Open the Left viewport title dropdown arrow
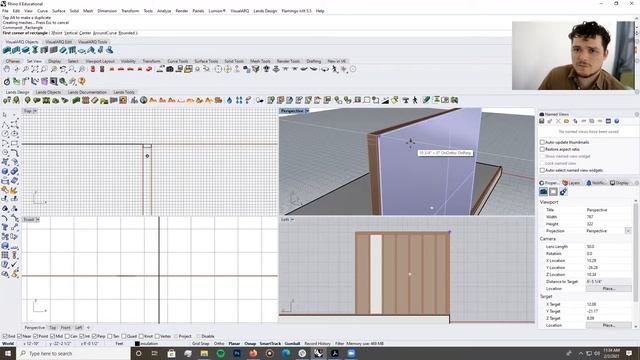 pos(292,220)
